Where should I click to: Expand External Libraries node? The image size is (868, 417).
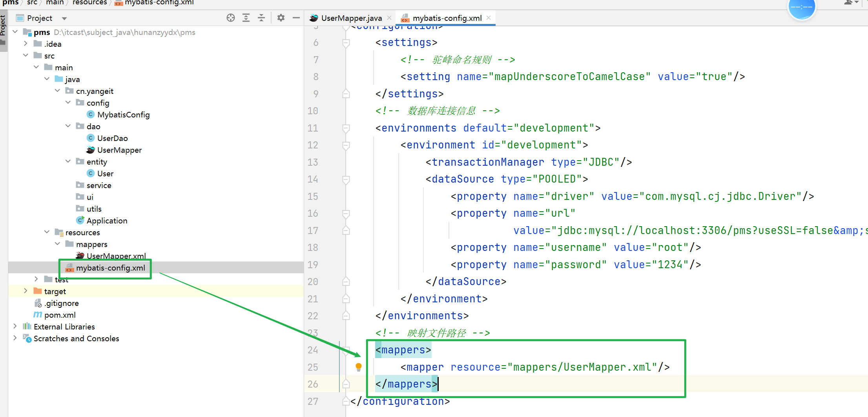15,326
